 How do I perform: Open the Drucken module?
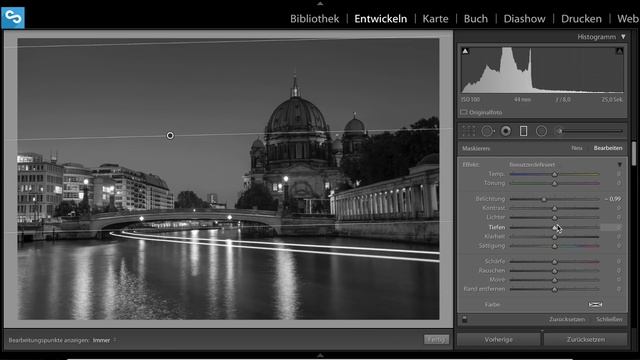(x=581, y=19)
